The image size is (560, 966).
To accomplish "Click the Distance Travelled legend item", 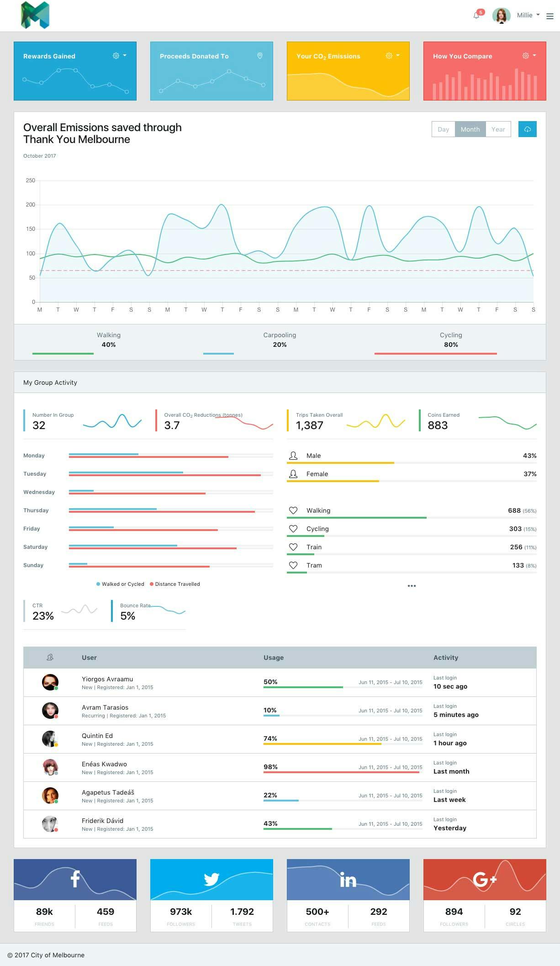I will point(175,584).
